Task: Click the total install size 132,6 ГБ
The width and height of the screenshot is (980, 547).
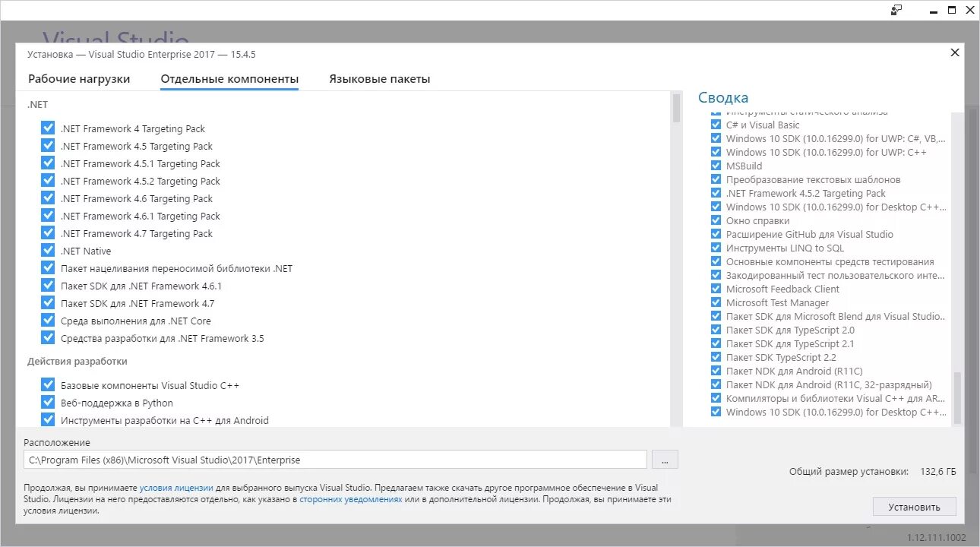Action: click(938, 472)
